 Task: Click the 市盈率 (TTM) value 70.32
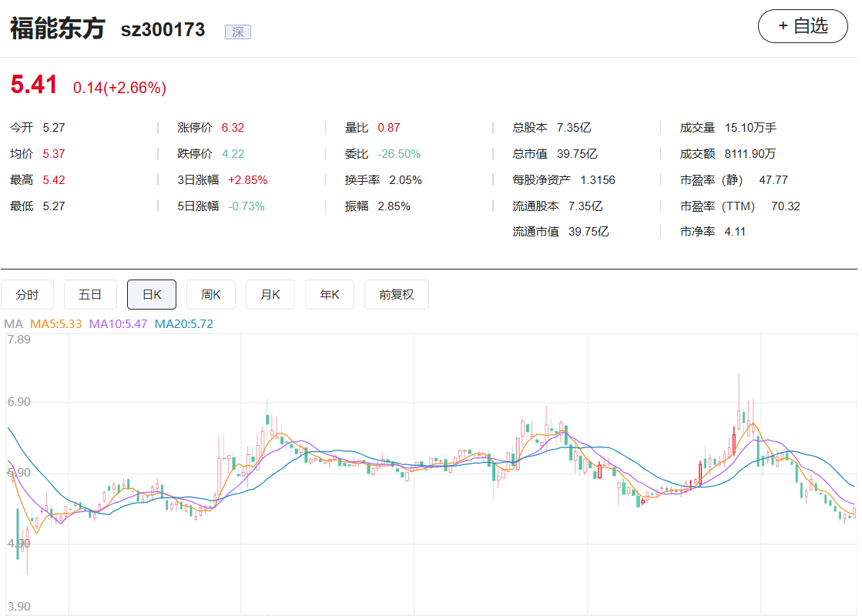(x=785, y=206)
